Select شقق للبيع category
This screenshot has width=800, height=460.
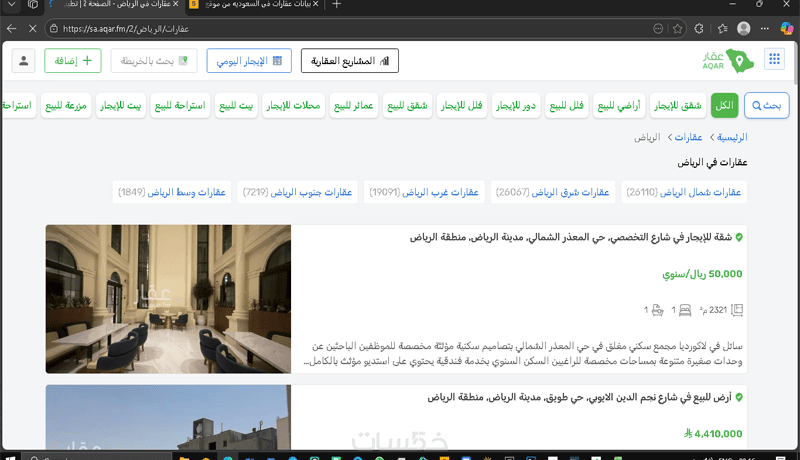407,105
